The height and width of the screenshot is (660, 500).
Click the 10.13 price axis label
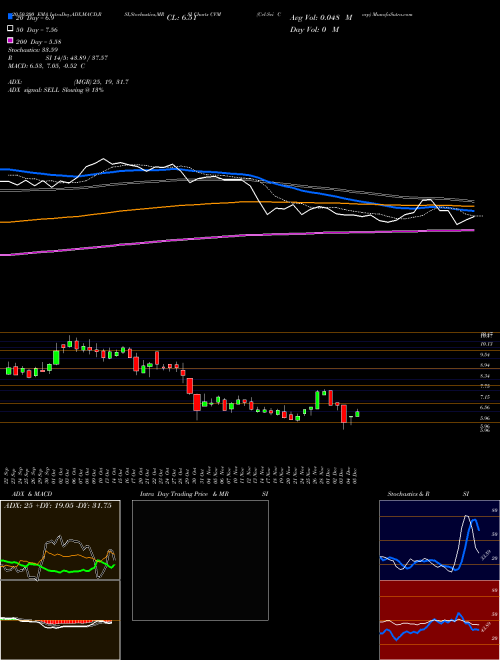pos(486,344)
